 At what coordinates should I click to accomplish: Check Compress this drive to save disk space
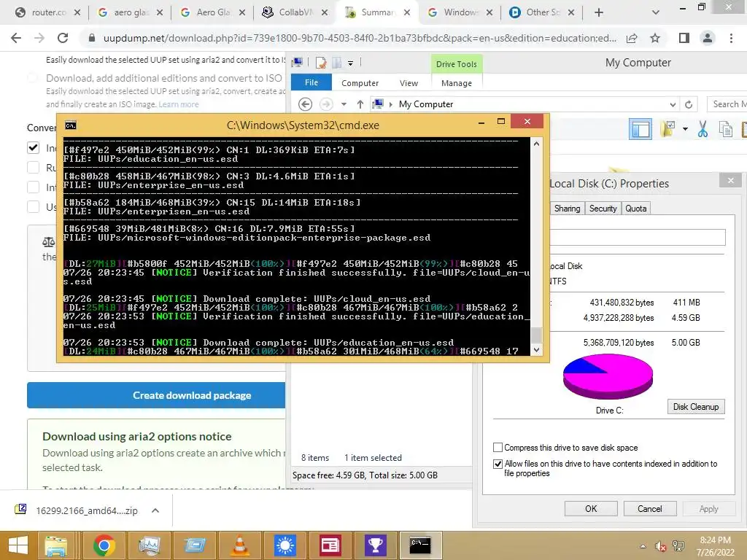coord(498,448)
